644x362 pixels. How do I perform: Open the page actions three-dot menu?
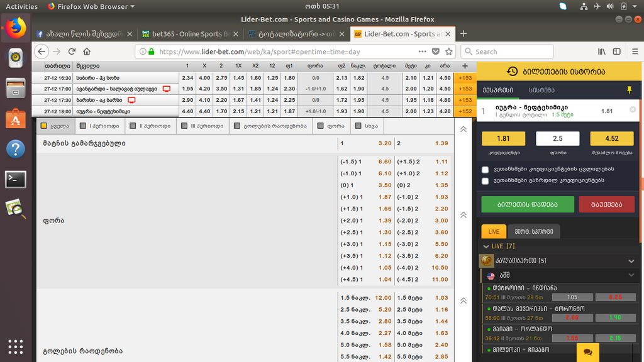click(x=422, y=52)
